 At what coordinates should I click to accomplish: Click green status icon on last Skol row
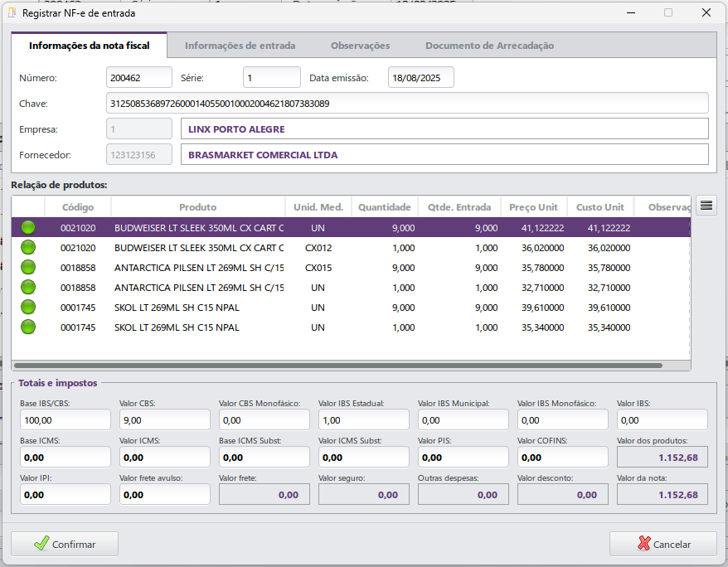pos(28,327)
